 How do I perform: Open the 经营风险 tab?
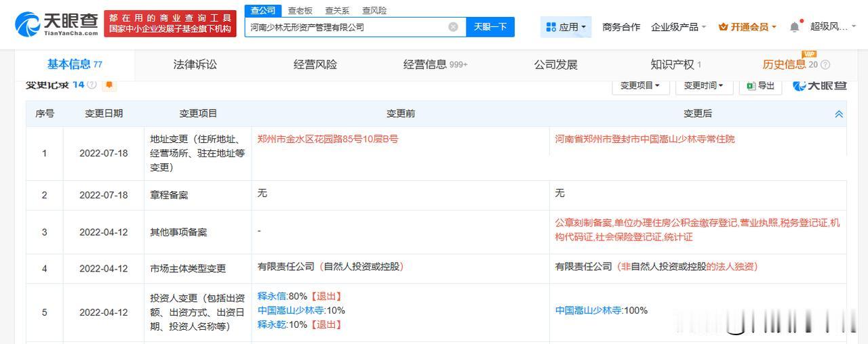click(315, 64)
